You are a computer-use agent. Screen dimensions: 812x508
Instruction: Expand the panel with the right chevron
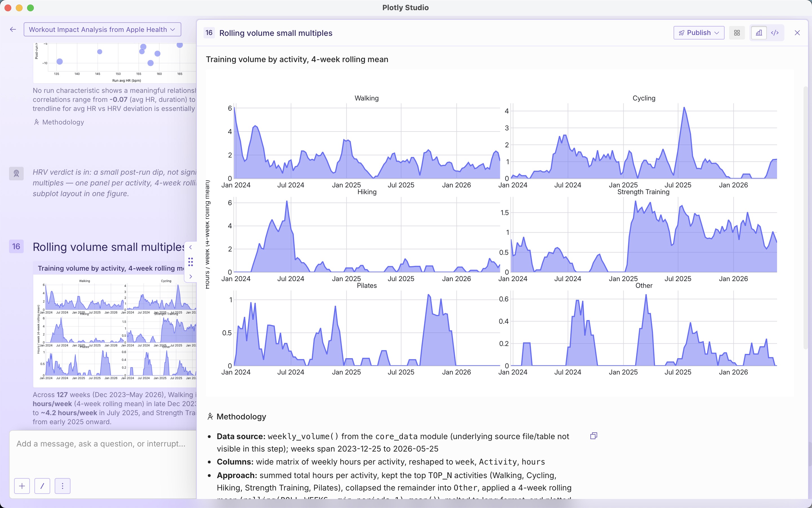[191, 277]
